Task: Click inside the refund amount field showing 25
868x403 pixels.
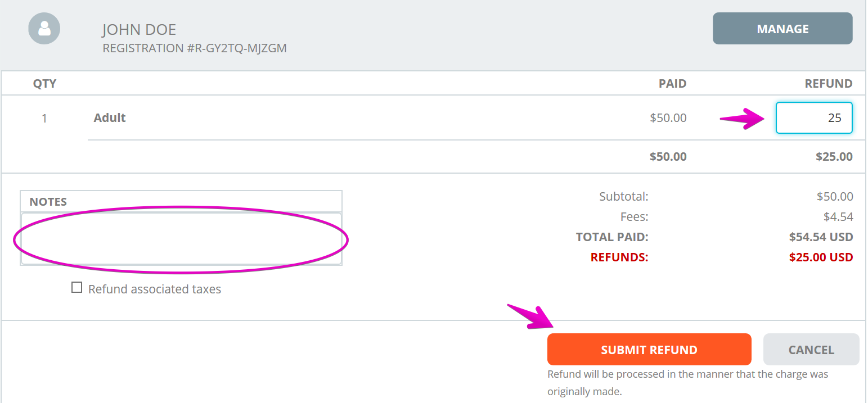Action: point(814,117)
